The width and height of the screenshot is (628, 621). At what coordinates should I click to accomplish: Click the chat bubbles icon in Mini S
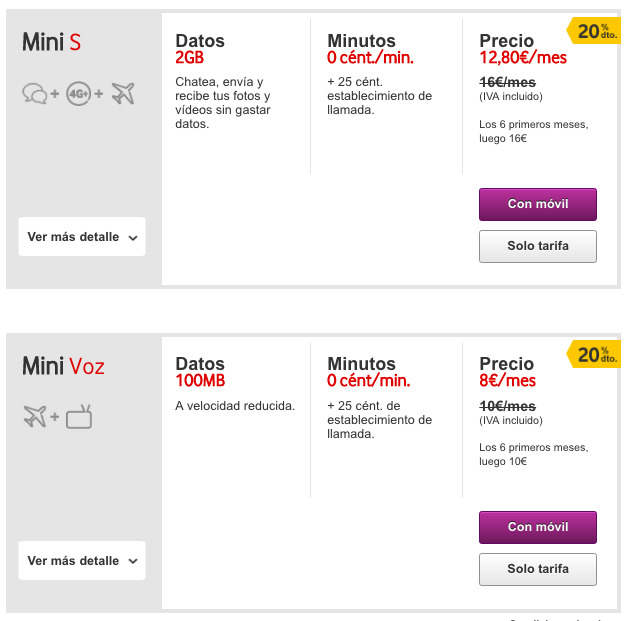click(34, 94)
